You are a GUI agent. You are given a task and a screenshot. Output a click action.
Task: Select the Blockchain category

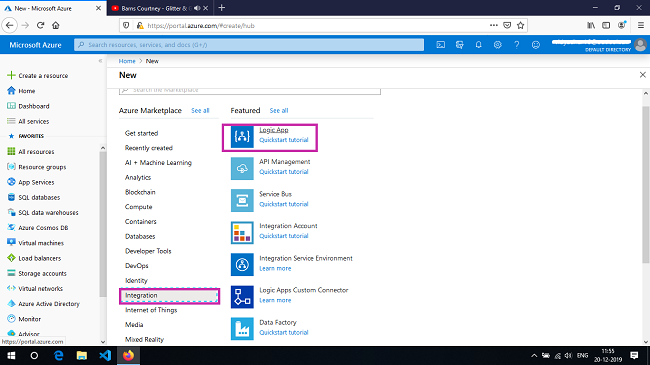point(140,192)
